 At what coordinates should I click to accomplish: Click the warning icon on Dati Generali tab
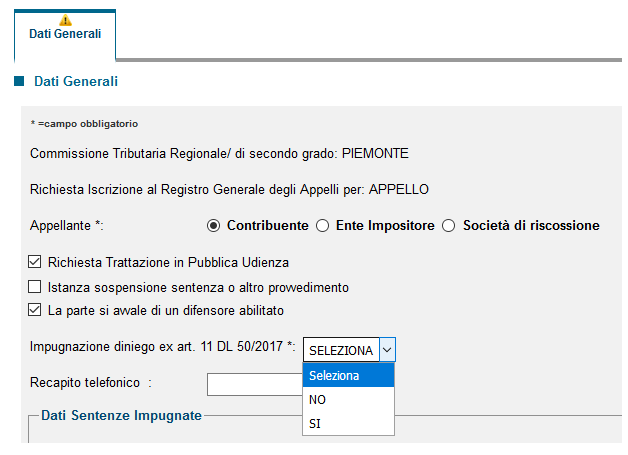65,20
